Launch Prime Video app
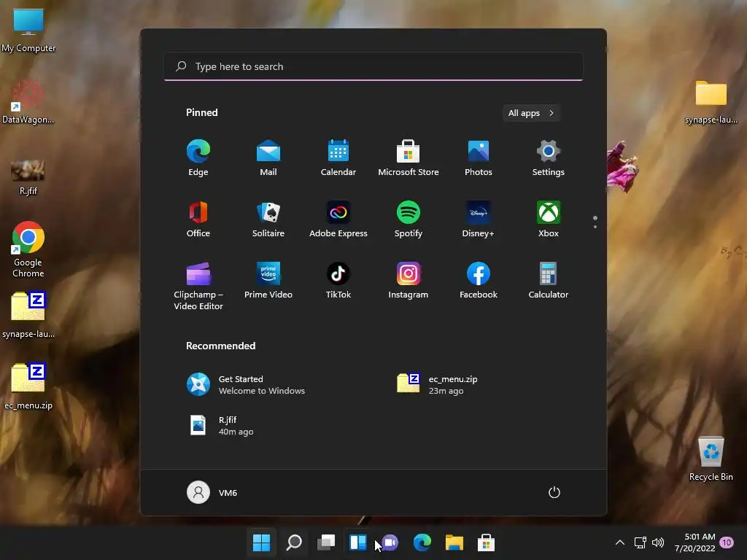Screen dimensions: 747x560 click(268, 281)
